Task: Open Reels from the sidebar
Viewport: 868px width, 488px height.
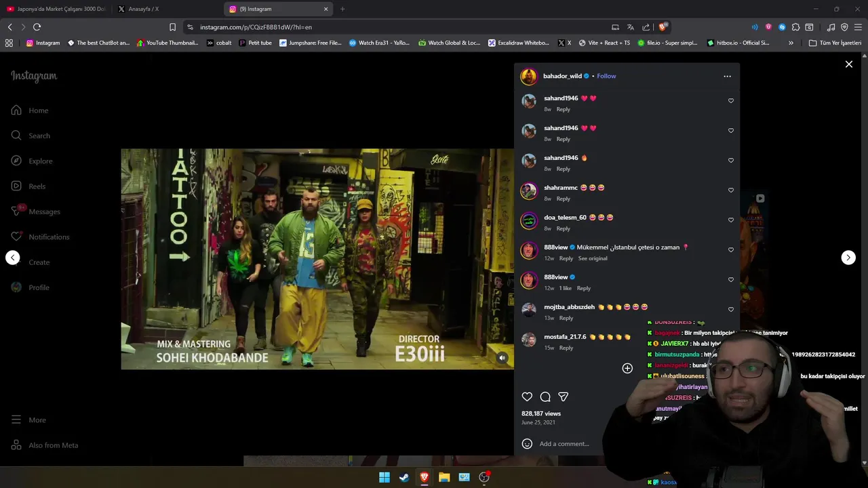Action: tap(28, 186)
